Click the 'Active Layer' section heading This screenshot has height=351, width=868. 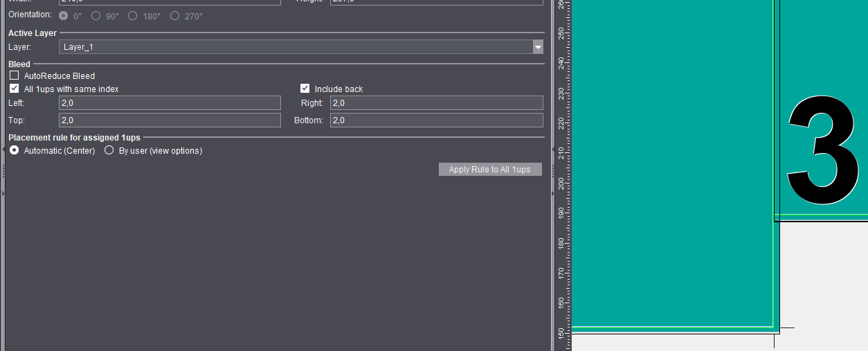[x=33, y=33]
